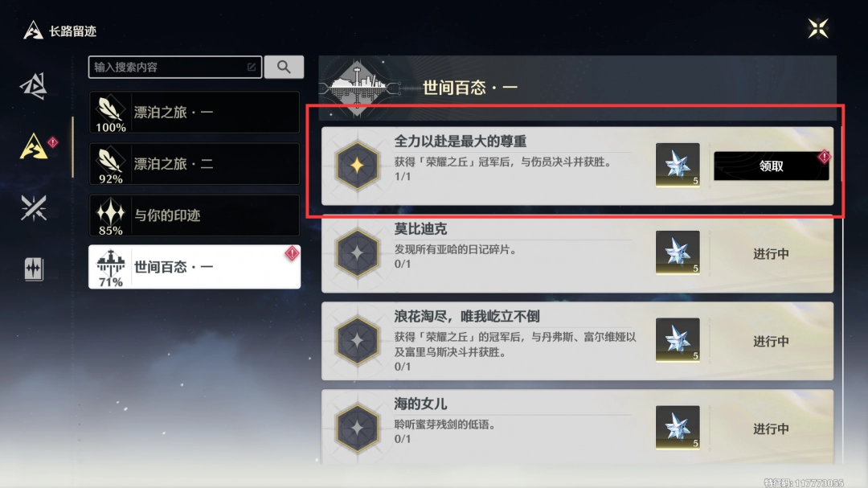Open the waveform card sidebar icon
This screenshot has height=488, width=868.
[x=34, y=269]
